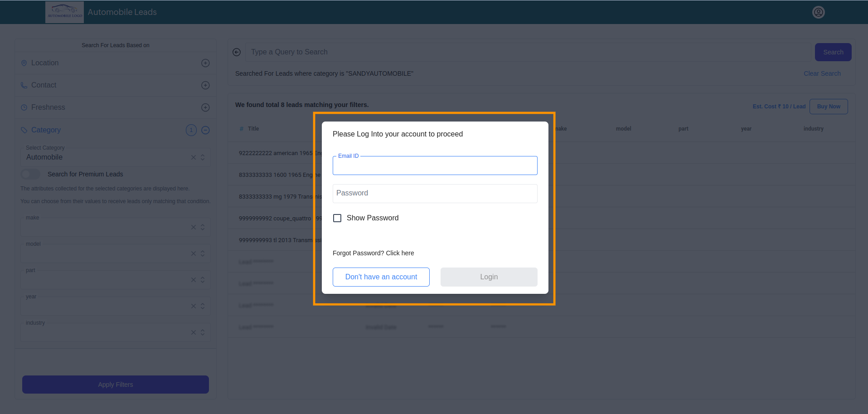This screenshot has width=868, height=414.
Task: Open the model dropdown arrows
Action: click(x=203, y=253)
